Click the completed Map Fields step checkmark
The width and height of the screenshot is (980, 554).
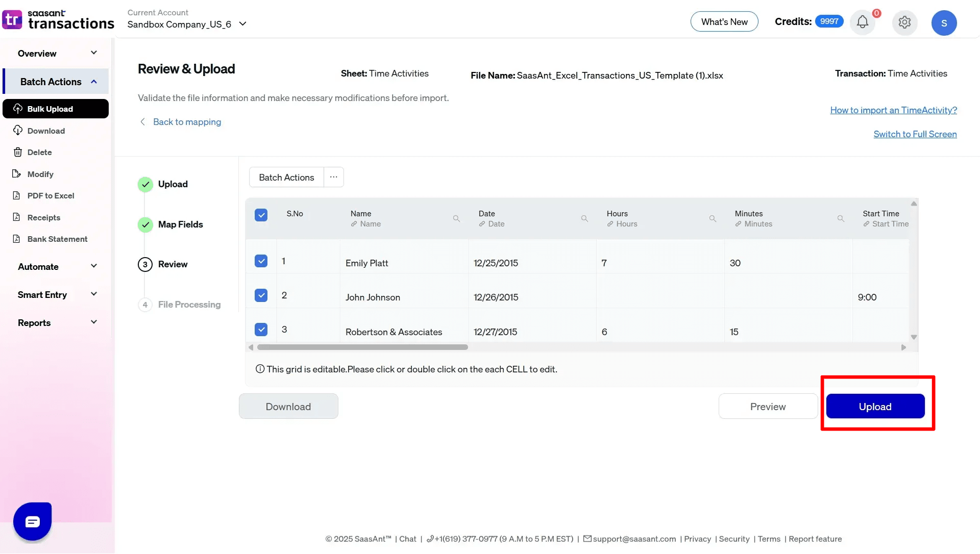click(x=145, y=224)
